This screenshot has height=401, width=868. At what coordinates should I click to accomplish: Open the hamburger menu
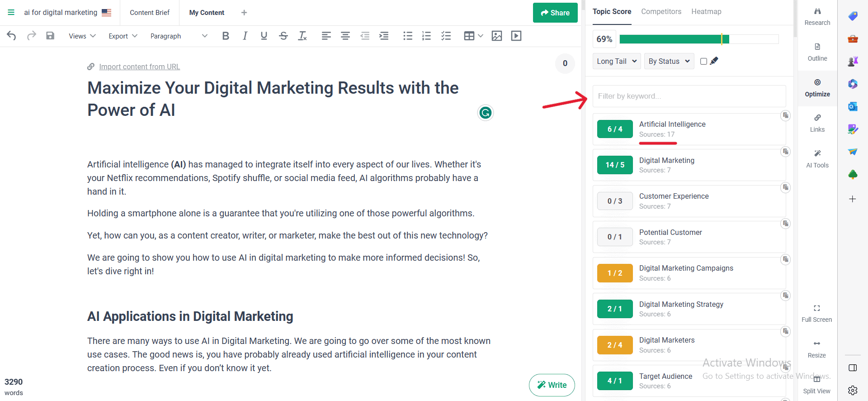[x=11, y=12]
